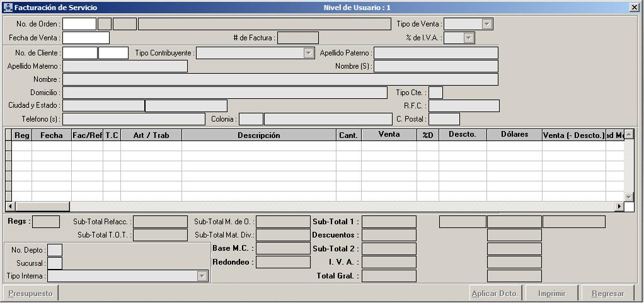Select the Fecha column header
Screen dimensions: 644x303
click(52, 135)
